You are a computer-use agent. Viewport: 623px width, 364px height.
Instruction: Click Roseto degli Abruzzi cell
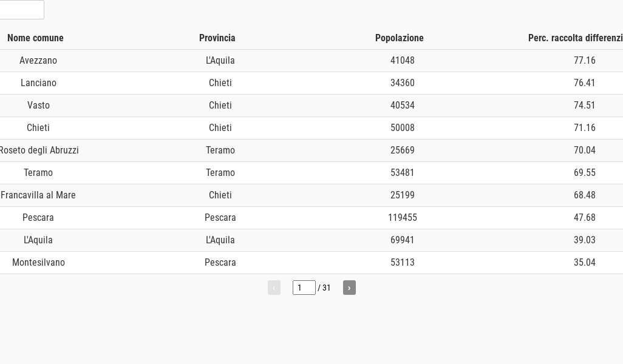click(39, 150)
